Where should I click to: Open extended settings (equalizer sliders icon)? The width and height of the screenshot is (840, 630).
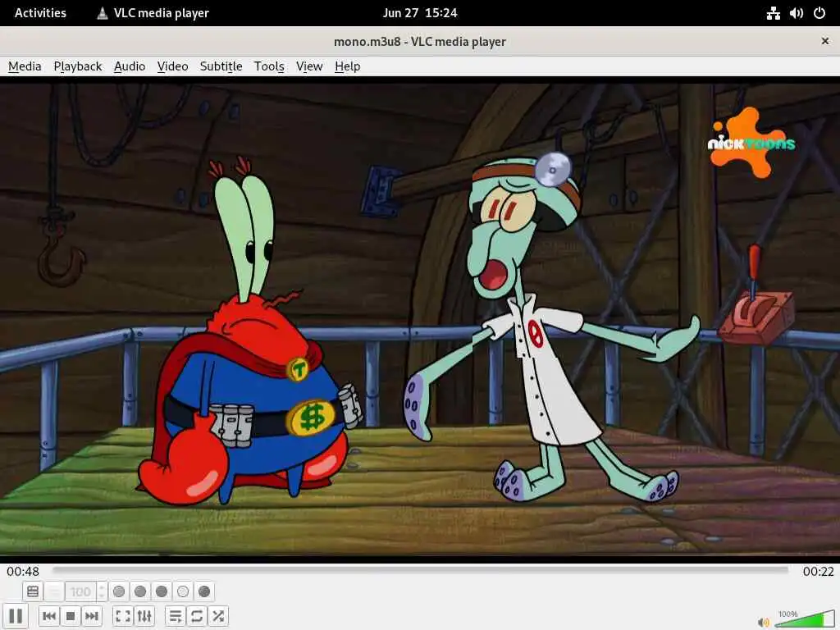tap(144, 616)
